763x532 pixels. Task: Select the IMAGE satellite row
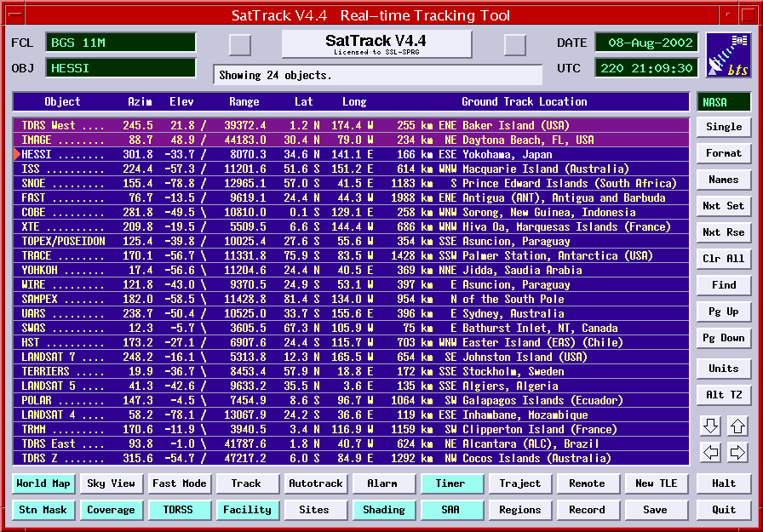click(351, 140)
